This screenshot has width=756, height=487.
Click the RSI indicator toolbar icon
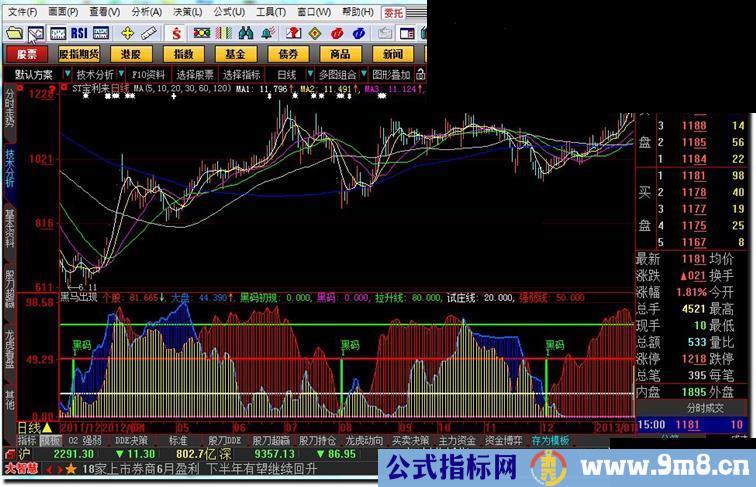pyautogui.click(x=78, y=33)
